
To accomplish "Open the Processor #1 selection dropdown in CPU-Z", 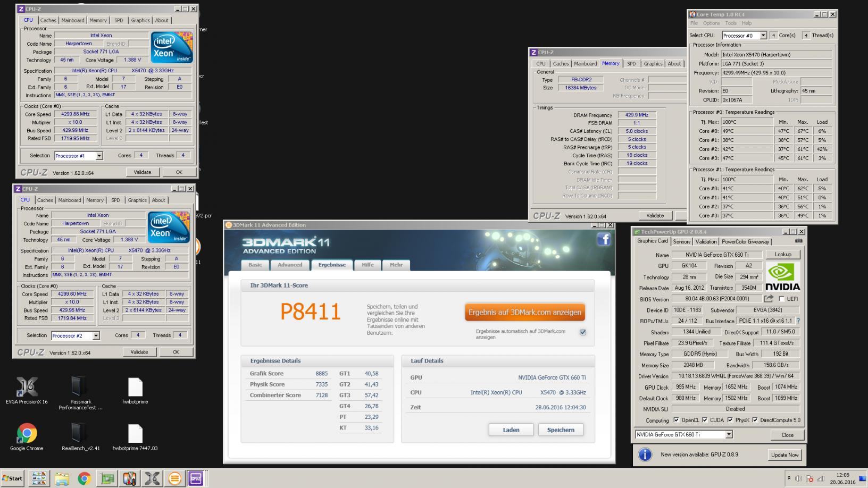I will [x=99, y=156].
